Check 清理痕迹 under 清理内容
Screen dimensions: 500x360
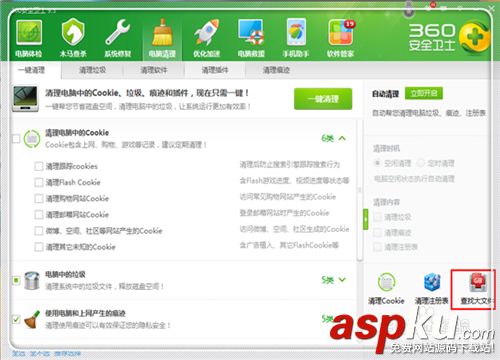(x=377, y=232)
